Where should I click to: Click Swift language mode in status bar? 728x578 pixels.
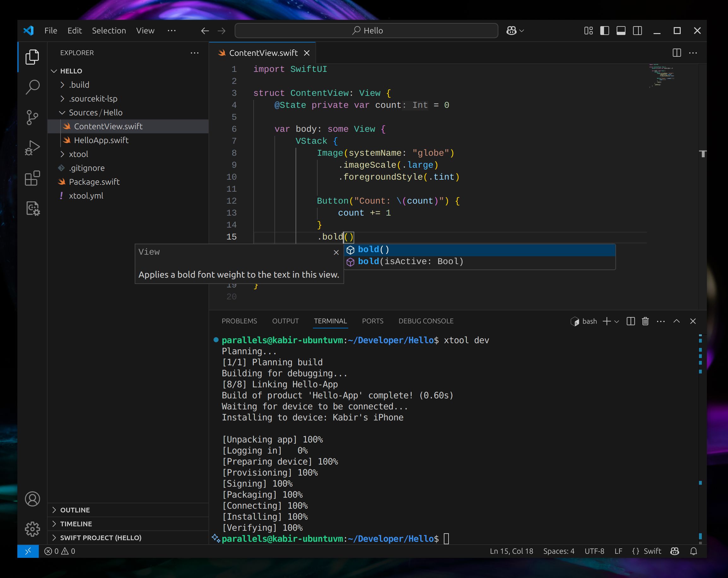pos(653,551)
